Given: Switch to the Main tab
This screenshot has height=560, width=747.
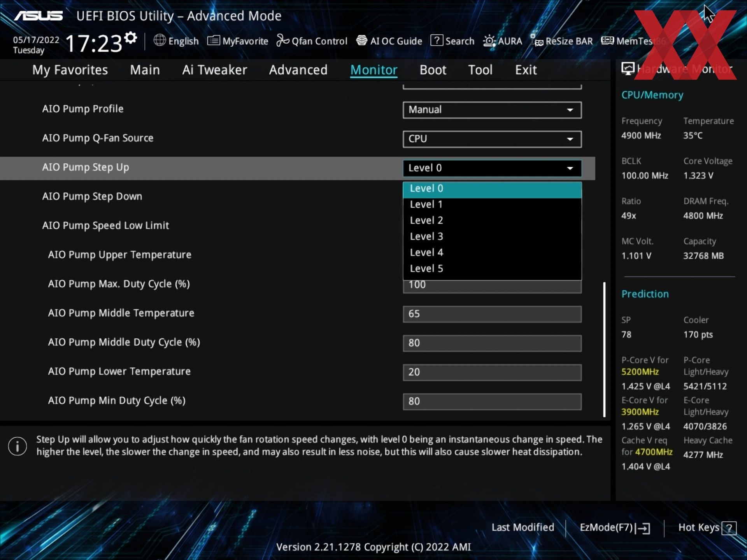Looking at the screenshot, I should point(145,70).
